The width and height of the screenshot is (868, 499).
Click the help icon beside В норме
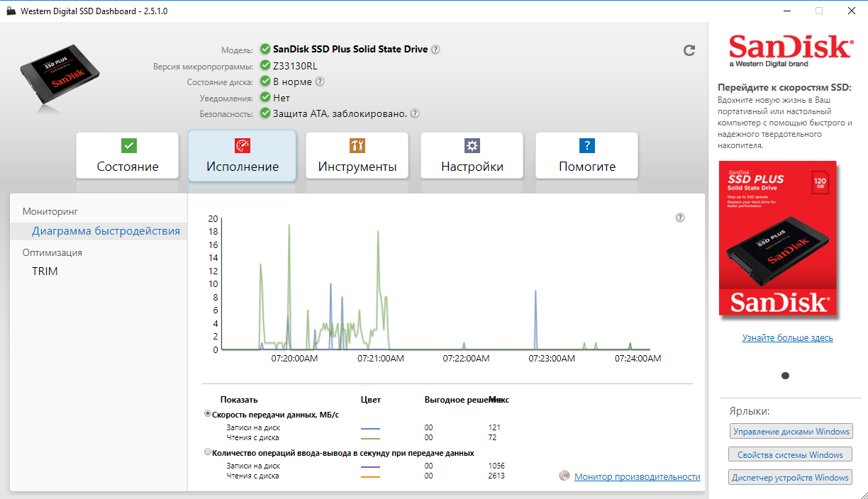tap(320, 82)
